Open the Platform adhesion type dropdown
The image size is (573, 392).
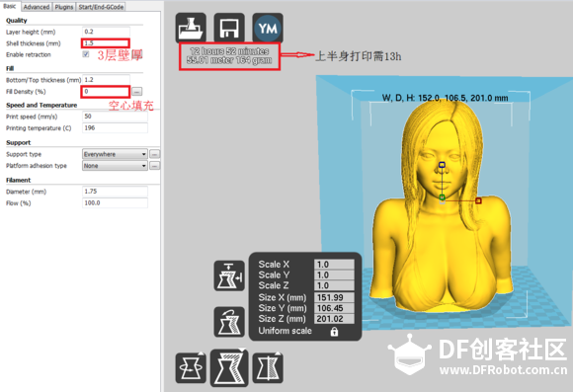(x=115, y=166)
